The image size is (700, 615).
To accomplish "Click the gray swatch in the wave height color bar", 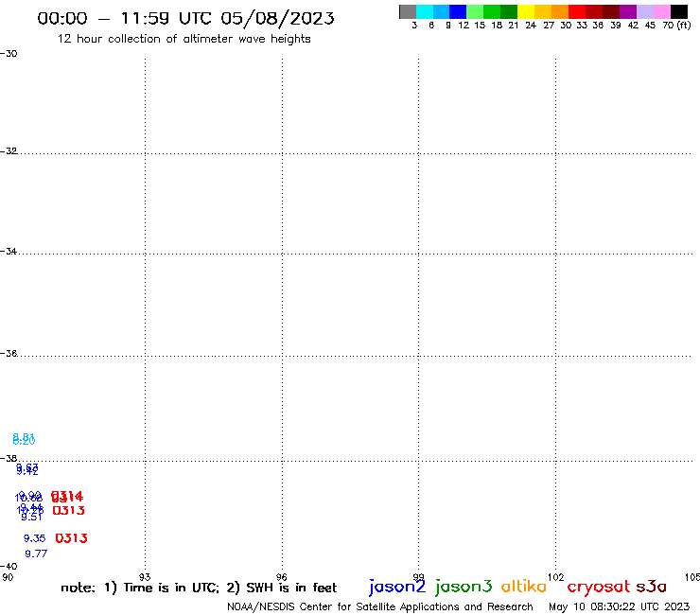I will [x=408, y=11].
